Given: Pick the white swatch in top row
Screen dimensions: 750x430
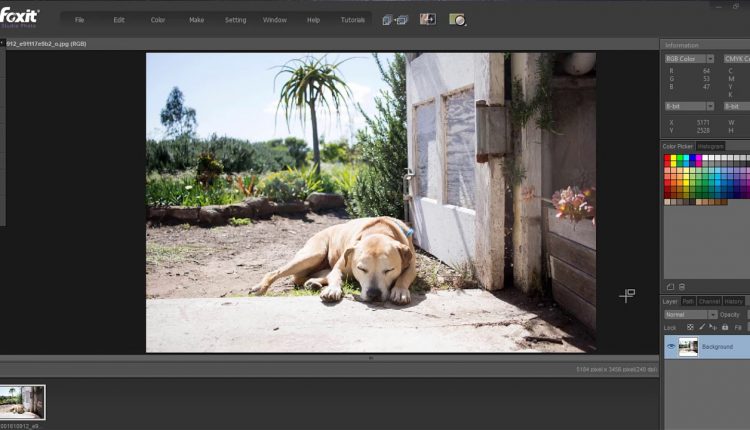Looking at the screenshot, I should click(705, 158).
